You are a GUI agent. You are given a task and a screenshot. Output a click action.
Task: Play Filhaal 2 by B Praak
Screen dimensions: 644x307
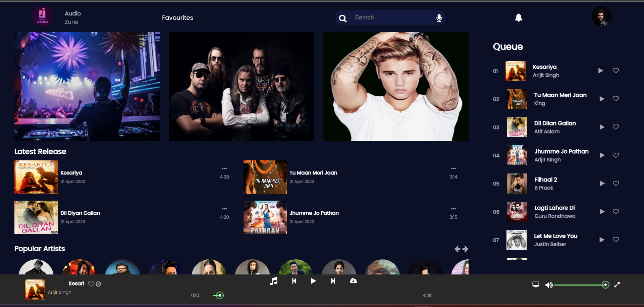602,184
